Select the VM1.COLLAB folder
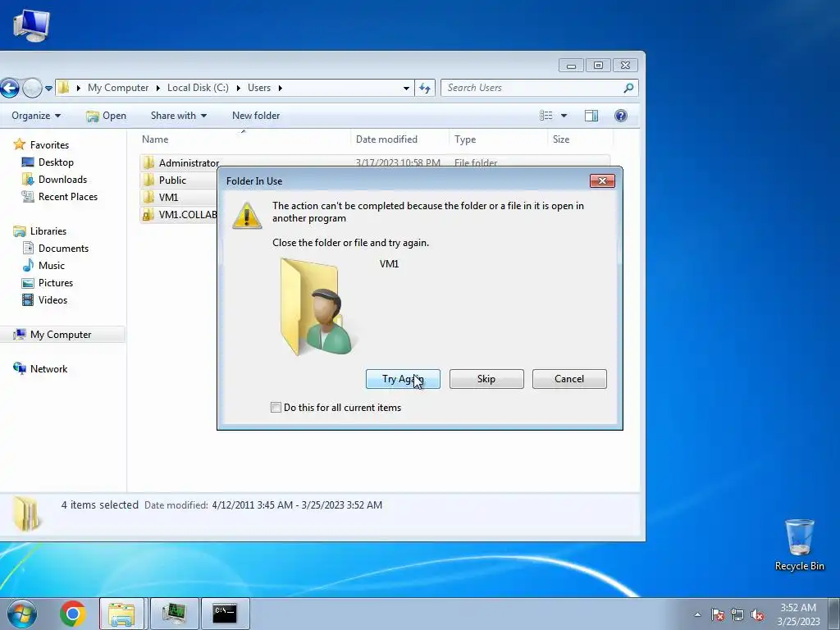 pyautogui.click(x=180, y=214)
